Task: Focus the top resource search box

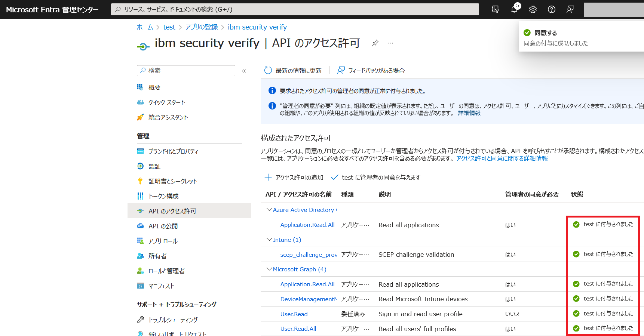Action: 295,9
